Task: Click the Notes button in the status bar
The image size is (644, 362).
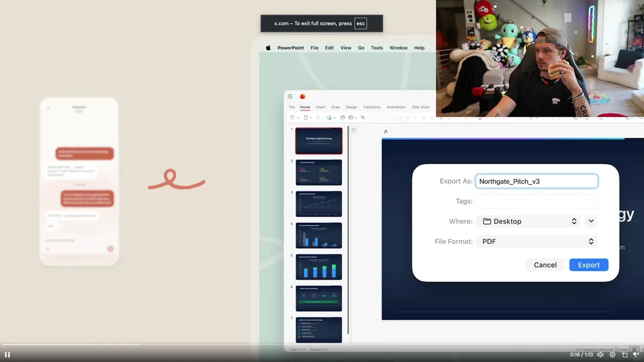Action: point(621,349)
